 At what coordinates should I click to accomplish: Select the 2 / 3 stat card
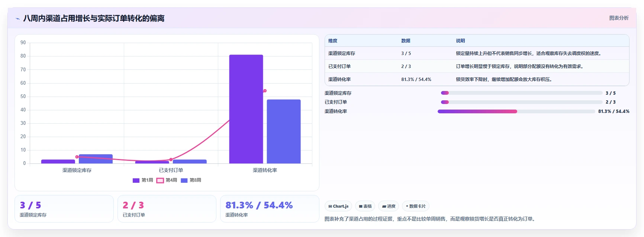(x=167, y=209)
